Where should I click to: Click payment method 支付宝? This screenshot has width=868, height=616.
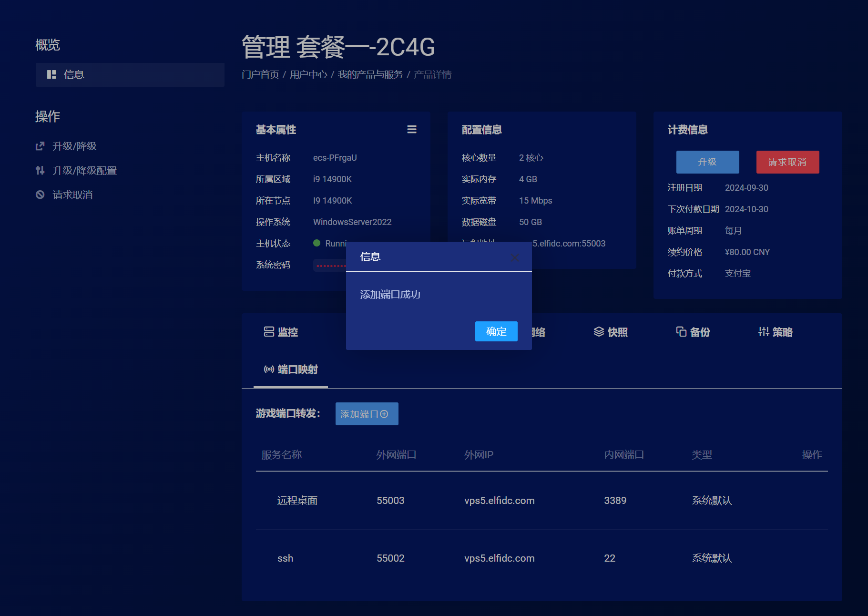point(737,274)
